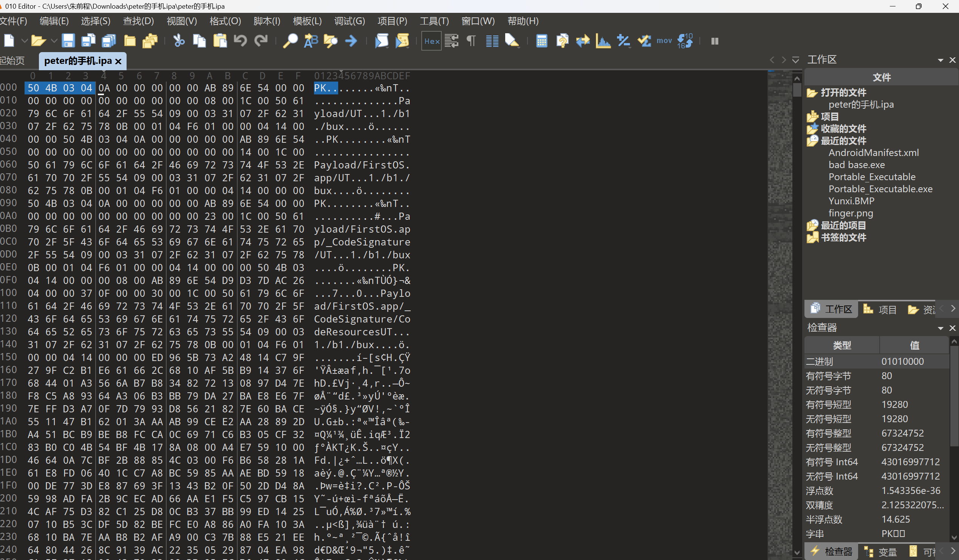Open the Calculator tool icon
The width and height of the screenshot is (959, 560).
(x=541, y=41)
